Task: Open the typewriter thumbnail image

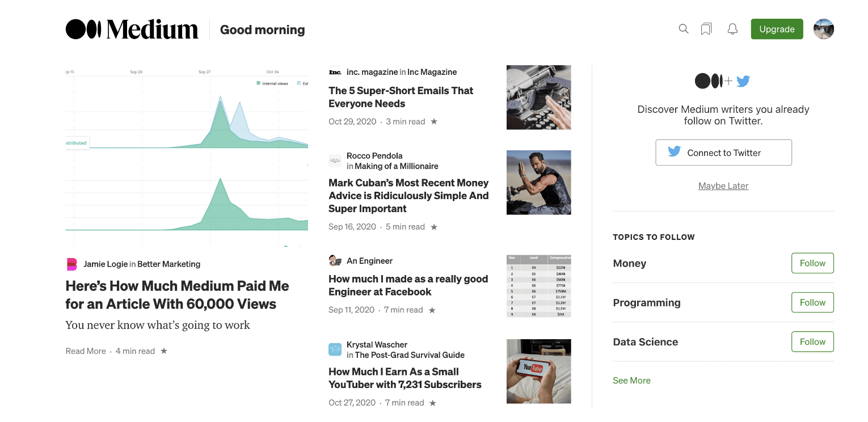Action: [x=538, y=98]
